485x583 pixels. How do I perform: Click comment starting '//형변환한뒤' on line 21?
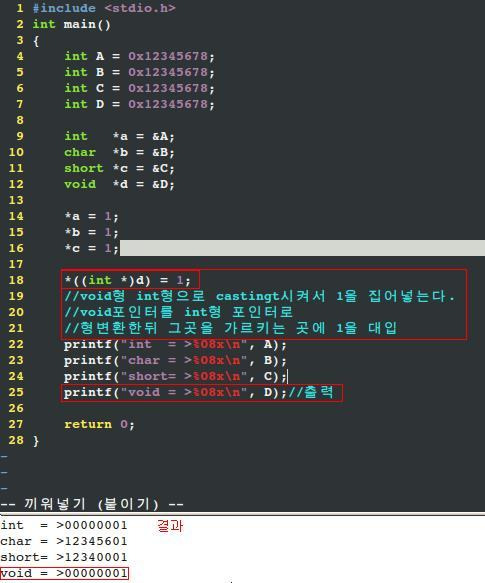coord(231,328)
